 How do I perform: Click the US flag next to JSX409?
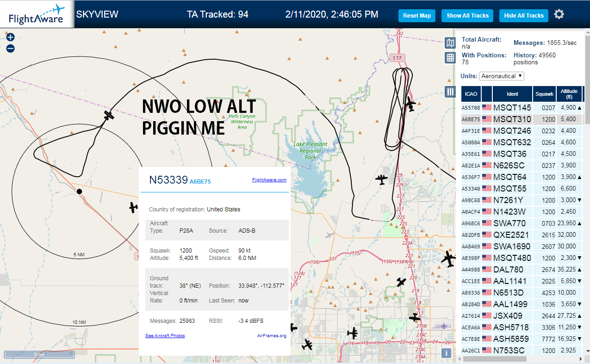[487, 316]
